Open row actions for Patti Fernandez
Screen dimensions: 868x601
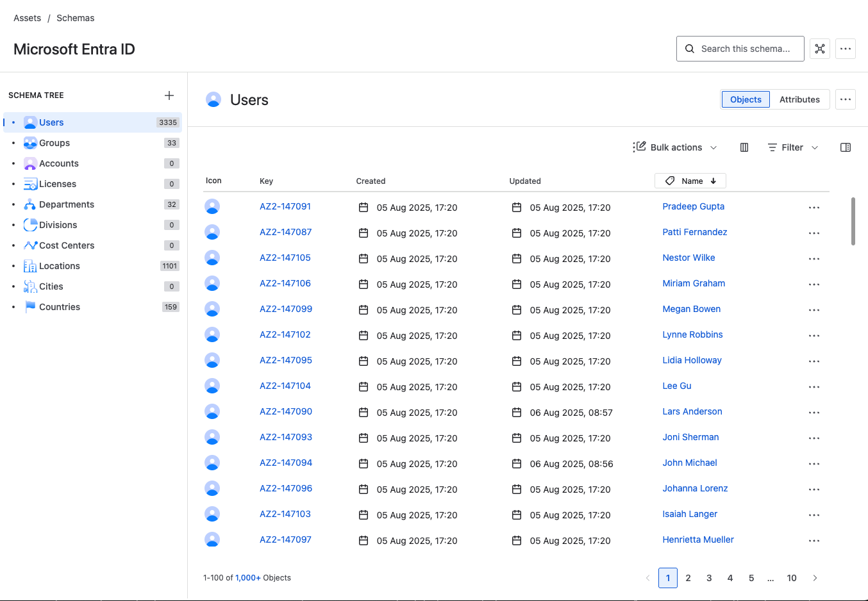point(814,233)
